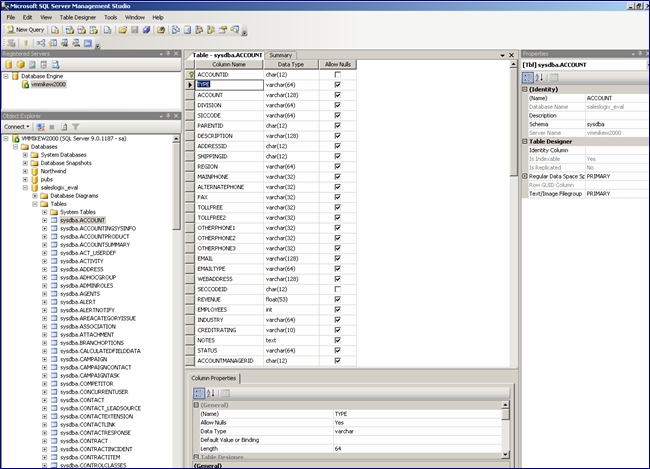650x469 pixels.
Task: Toggle Allow Nulls for SECCODEID column
Action: [337, 289]
